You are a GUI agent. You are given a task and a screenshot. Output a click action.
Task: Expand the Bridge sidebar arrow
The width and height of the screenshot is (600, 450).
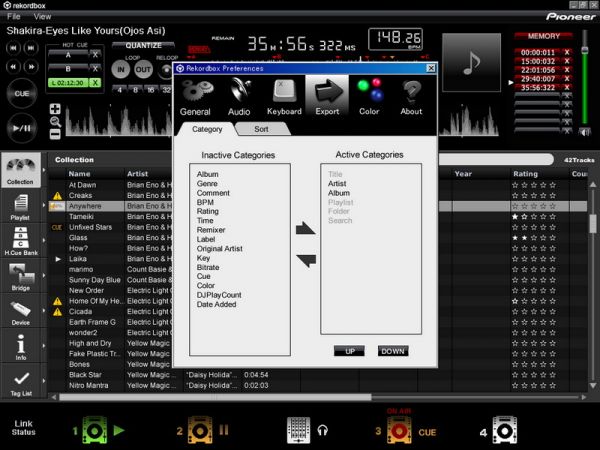pyautogui.click(x=44, y=275)
